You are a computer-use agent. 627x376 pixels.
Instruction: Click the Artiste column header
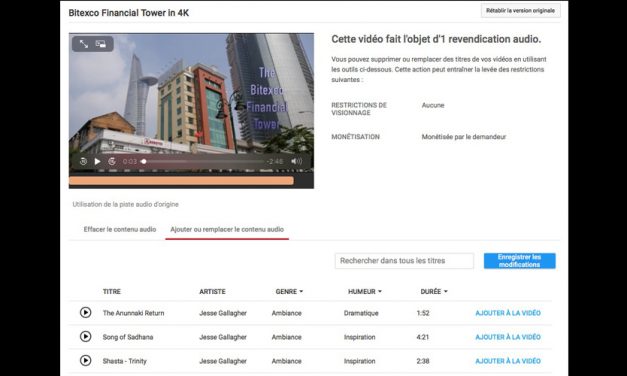point(212,292)
